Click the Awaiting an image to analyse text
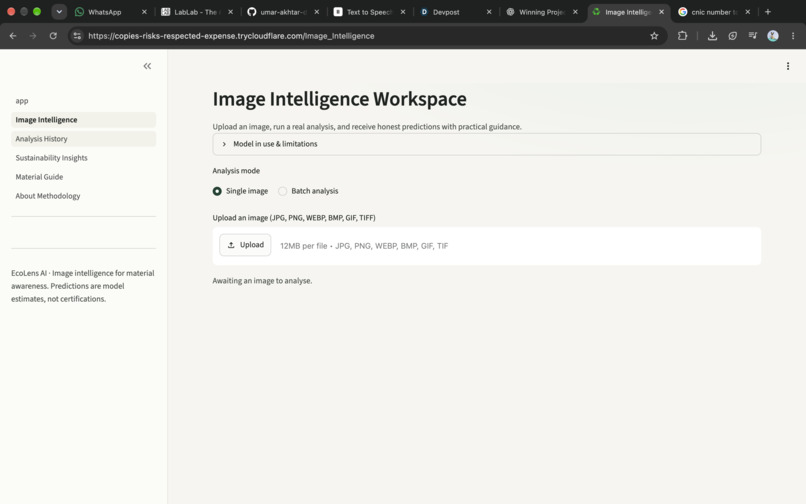This screenshot has width=806, height=504. click(x=262, y=281)
